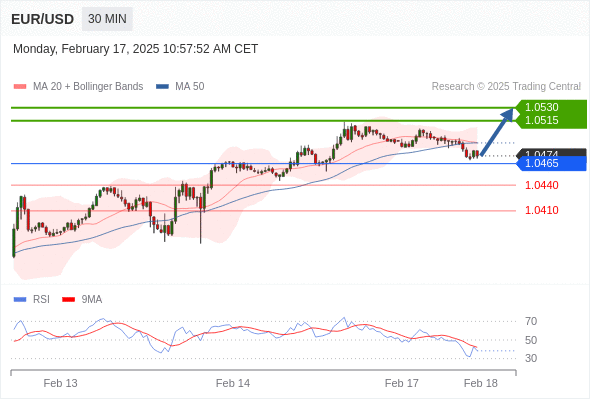590x400 pixels.
Task: Click the green 1.0530 resistance label
Action: (541, 107)
